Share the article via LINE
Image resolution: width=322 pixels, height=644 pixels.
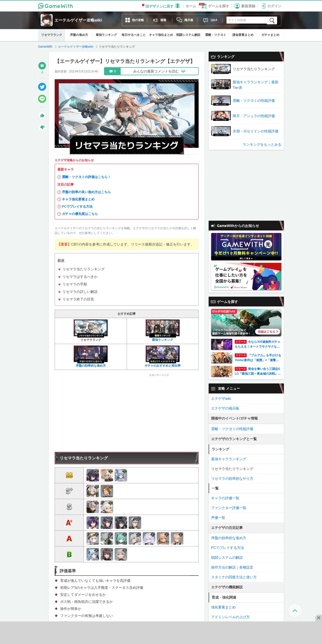click(x=42, y=99)
